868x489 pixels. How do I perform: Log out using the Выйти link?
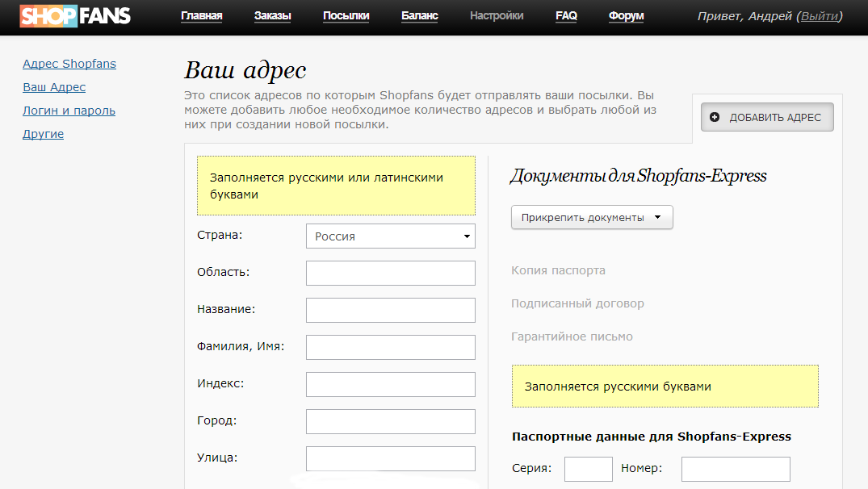pyautogui.click(x=819, y=16)
